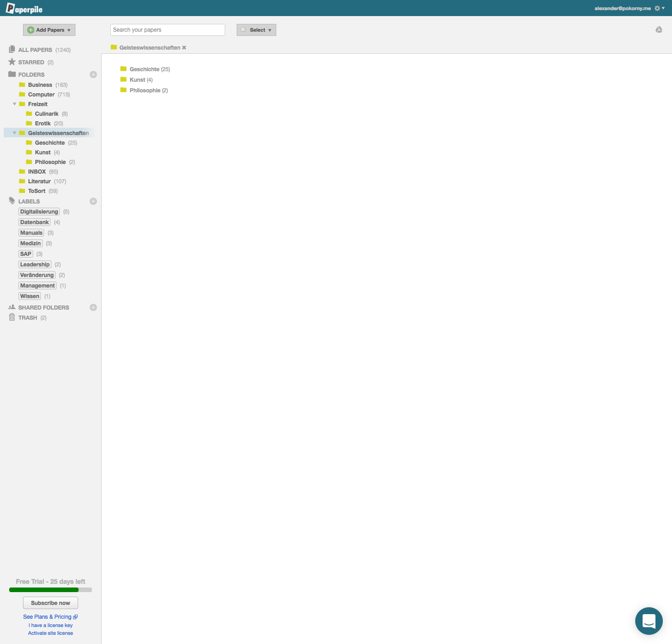This screenshot has width=672, height=644.
Task: Click the Philosophie folder icon in main list
Action: [123, 90]
